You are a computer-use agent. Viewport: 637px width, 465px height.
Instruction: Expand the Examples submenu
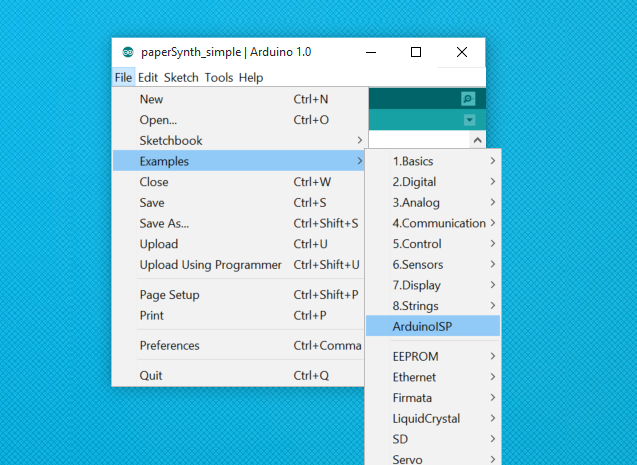tap(238, 161)
